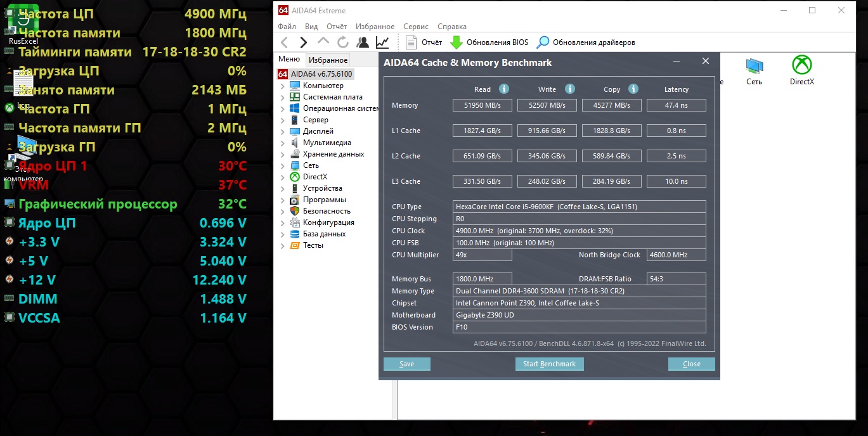This screenshot has width=868, height=436.
Task: Open the Вид menu
Action: (311, 27)
